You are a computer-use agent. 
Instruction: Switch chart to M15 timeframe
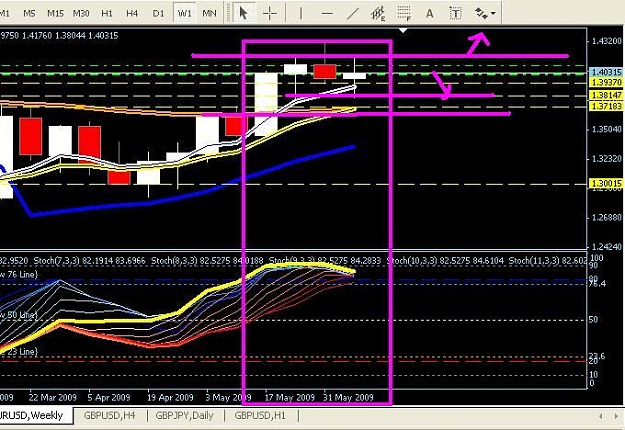pyautogui.click(x=55, y=13)
